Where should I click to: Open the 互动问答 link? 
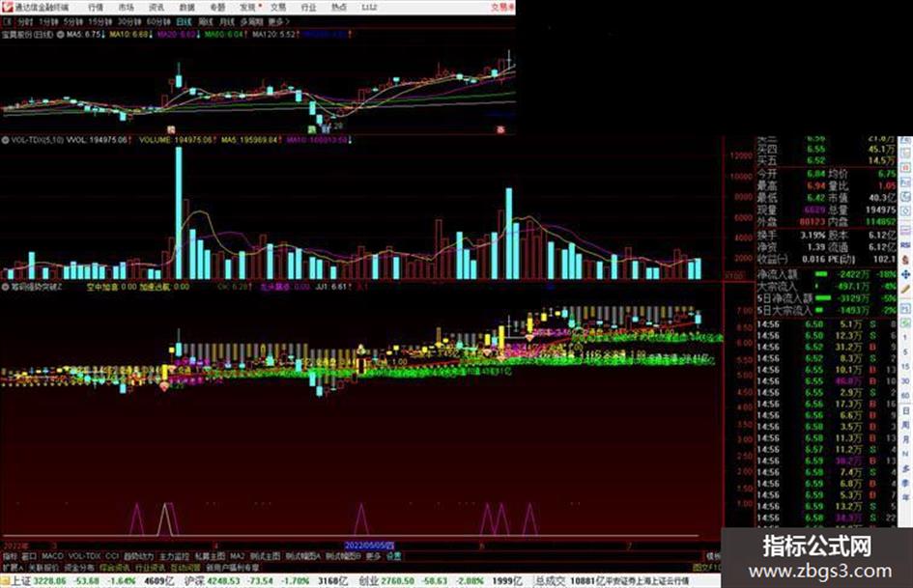tap(185, 567)
